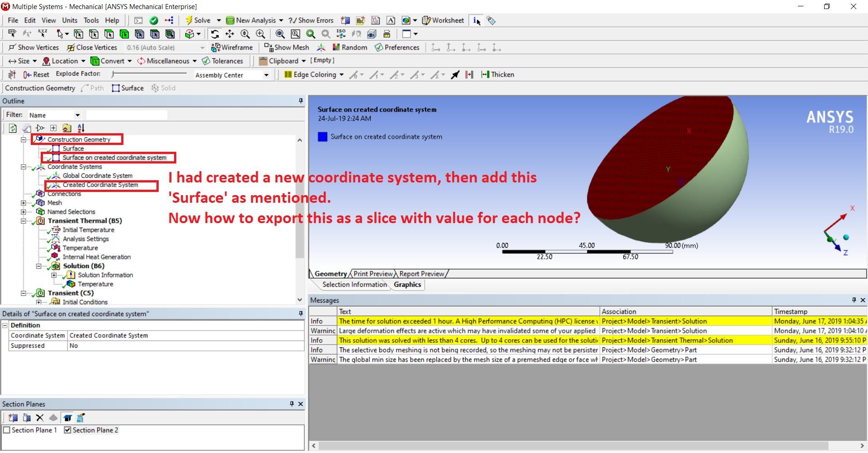
Task: Delete section plane with X icon
Action: (x=40, y=418)
